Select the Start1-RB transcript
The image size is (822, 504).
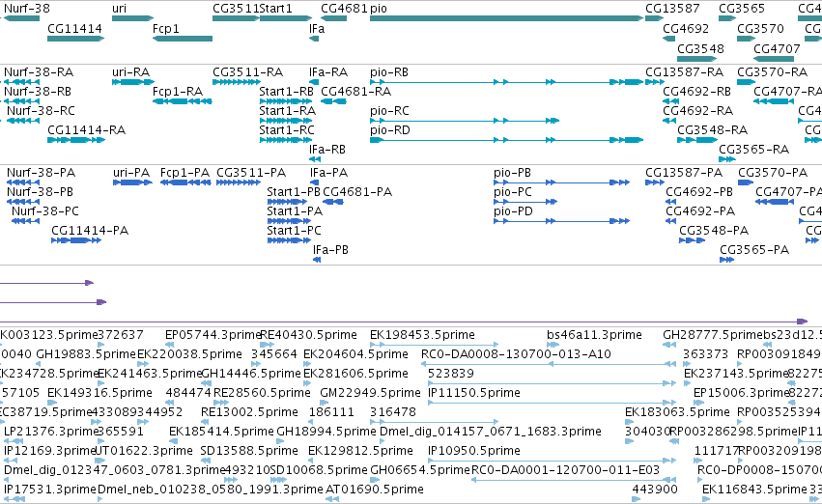coord(286,101)
